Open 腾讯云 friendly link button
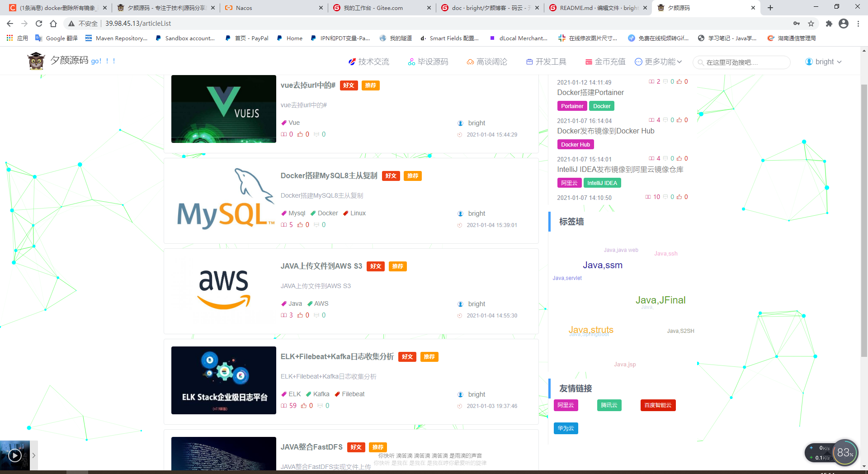 609,405
